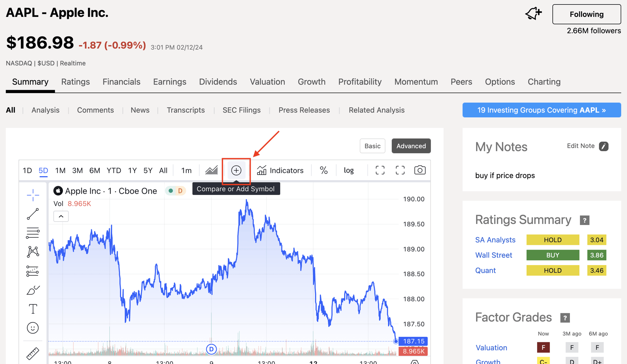627x364 pixels.
Task: Select the YTD chart timeframe
Action: coord(113,170)
